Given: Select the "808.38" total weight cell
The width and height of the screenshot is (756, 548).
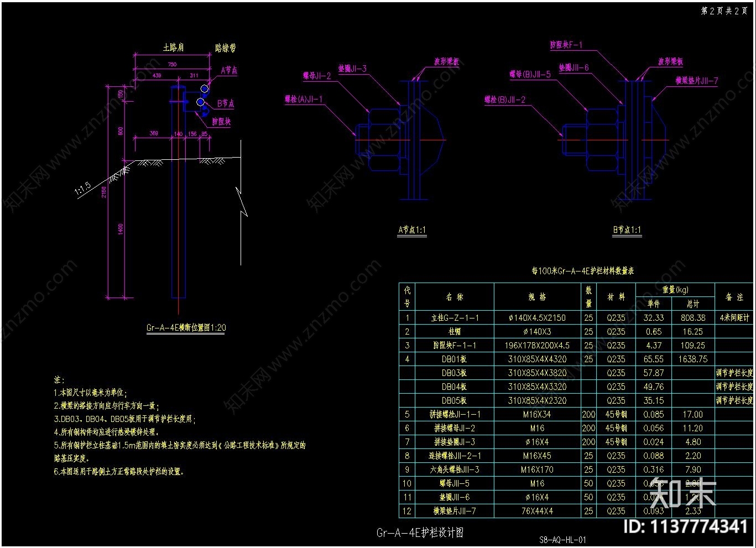Looking at the screenshot, I should pyautogui.click(x=693, y=318).
